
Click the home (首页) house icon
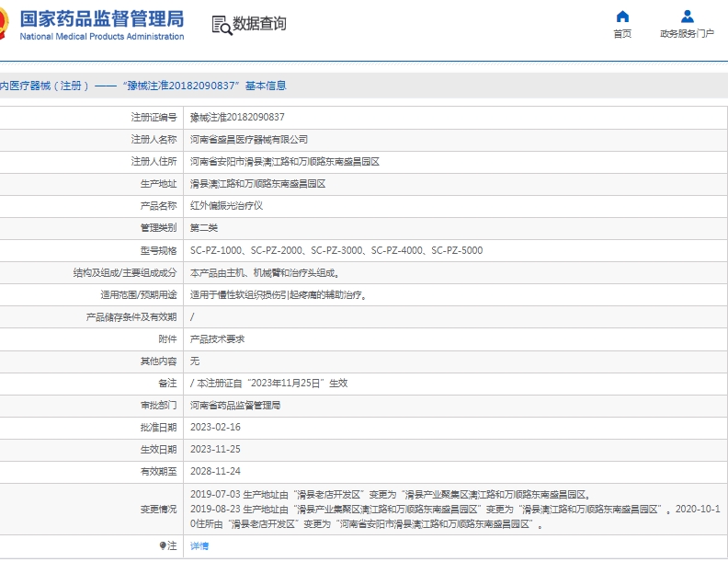(622, 17)
